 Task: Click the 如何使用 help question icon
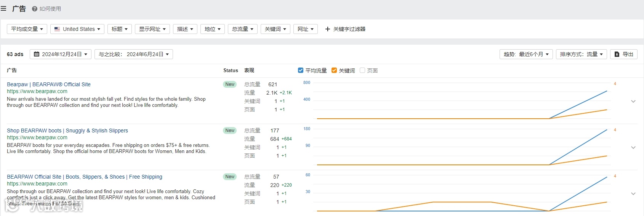[x=35, y=9]
